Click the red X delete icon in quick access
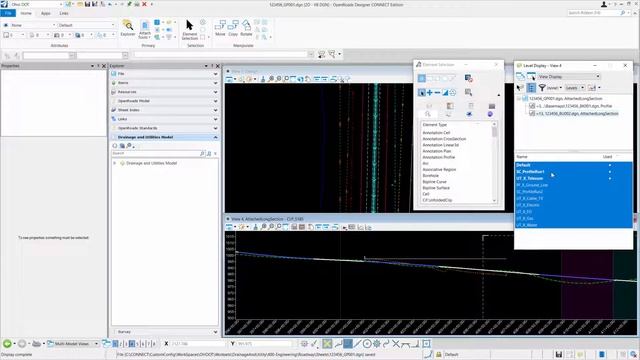Image resolution: width=640 pixels, height=360 pixels. tap(144, 4)
